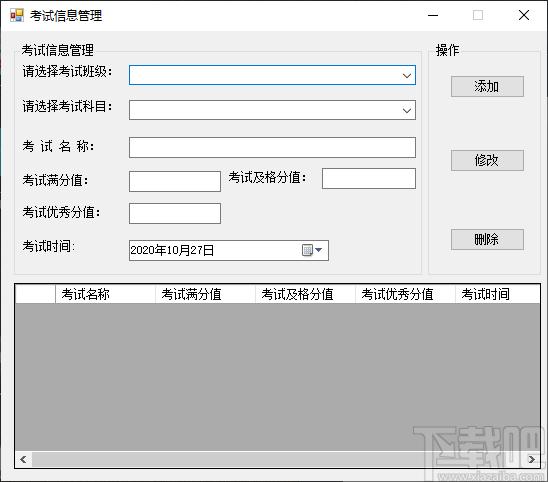The height and width of the screenshot is (482, 548).
Task: Open the calendar picker for 考试时间
Action: tap(312, 250)
